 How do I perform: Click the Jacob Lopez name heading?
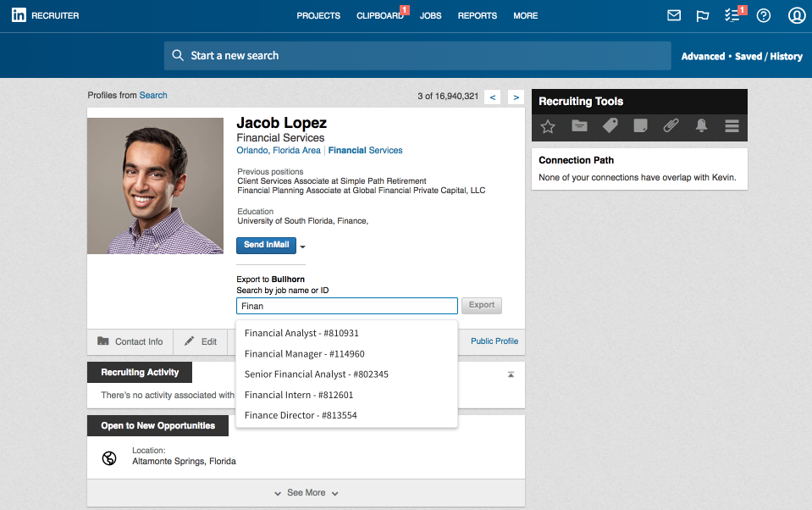[281, 123]
